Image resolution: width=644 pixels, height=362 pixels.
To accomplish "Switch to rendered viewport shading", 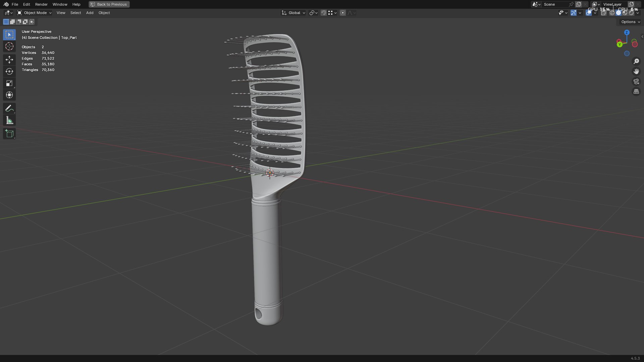I will [631, 13].
